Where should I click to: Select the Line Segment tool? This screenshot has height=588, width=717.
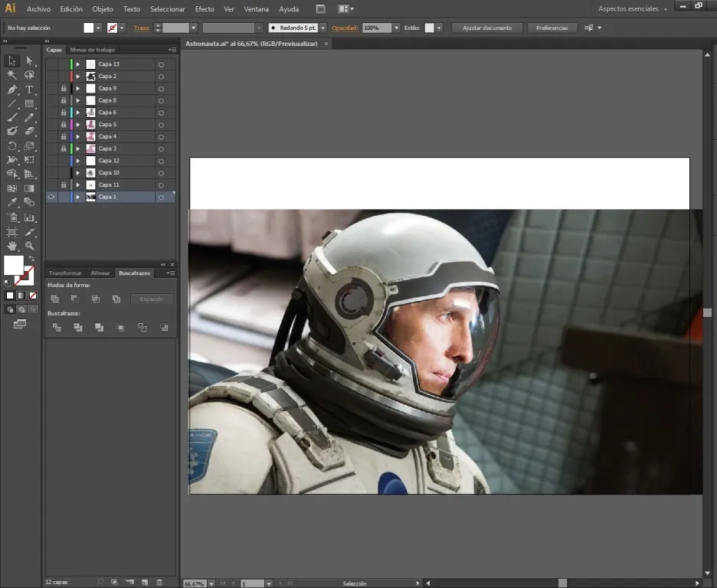click(12, 103)
